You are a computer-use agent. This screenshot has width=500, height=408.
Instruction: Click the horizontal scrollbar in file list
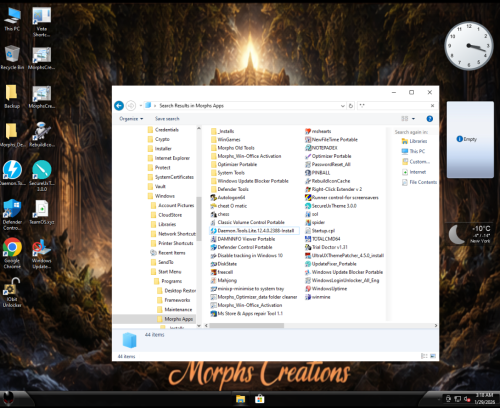tap(247, 325)
